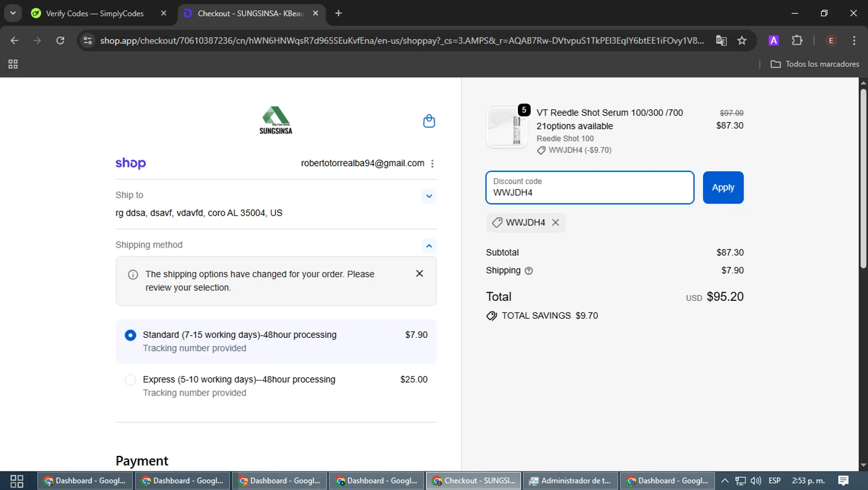The image size is (868, 490).
Task: Open a new browser tab
Action: point(339,13)
